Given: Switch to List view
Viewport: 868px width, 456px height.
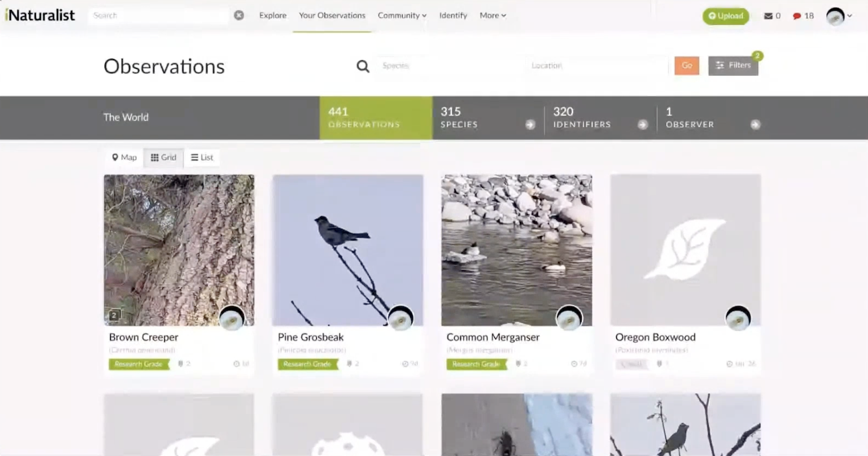Looking at the screenshot, I should click(x=202, y=157).
